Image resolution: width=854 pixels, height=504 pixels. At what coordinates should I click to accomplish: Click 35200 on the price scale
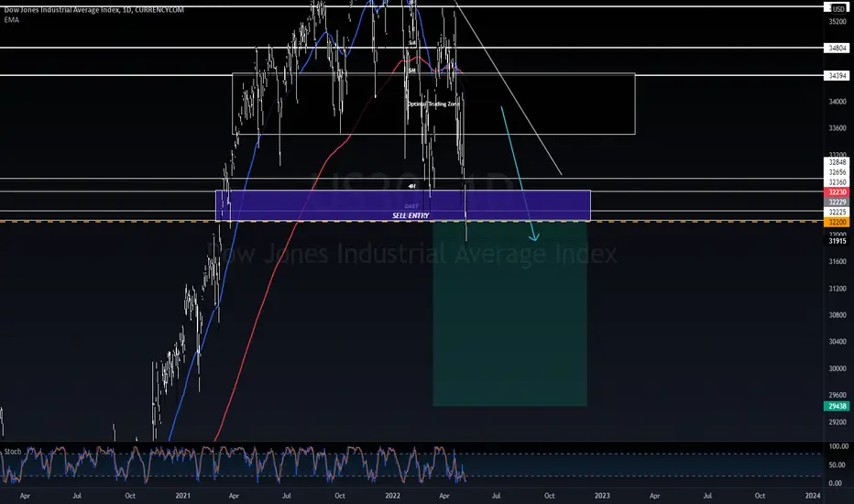point(838,22)
